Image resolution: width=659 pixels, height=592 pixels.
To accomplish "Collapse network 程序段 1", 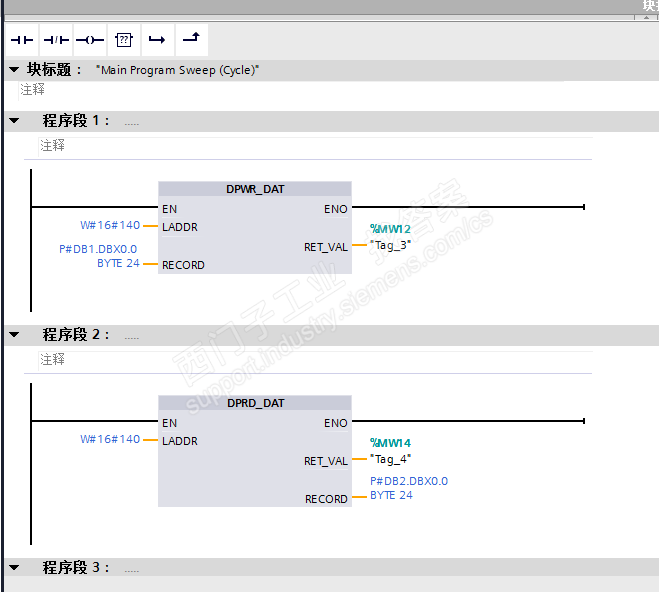I will point(14,121).
